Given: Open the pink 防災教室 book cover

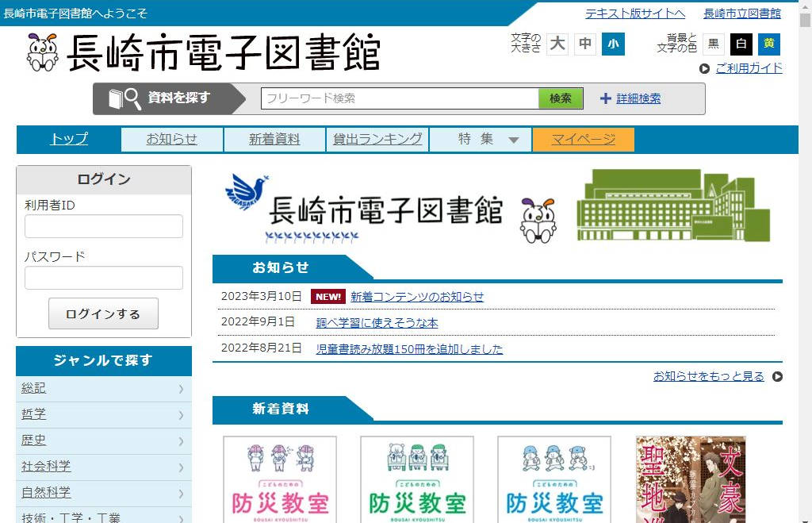Looking at the screenshot, I should tap(280, 479).
